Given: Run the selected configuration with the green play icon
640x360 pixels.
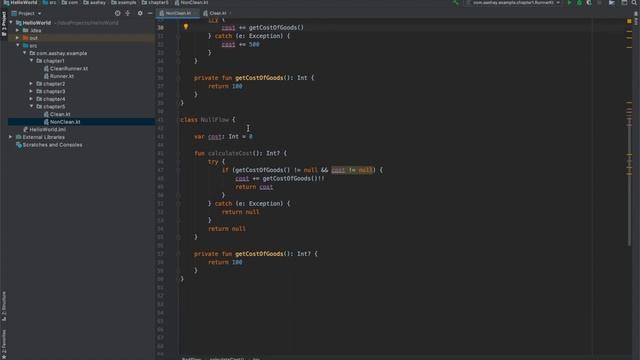Looking at the screenshot, I should tap(569, 3).
